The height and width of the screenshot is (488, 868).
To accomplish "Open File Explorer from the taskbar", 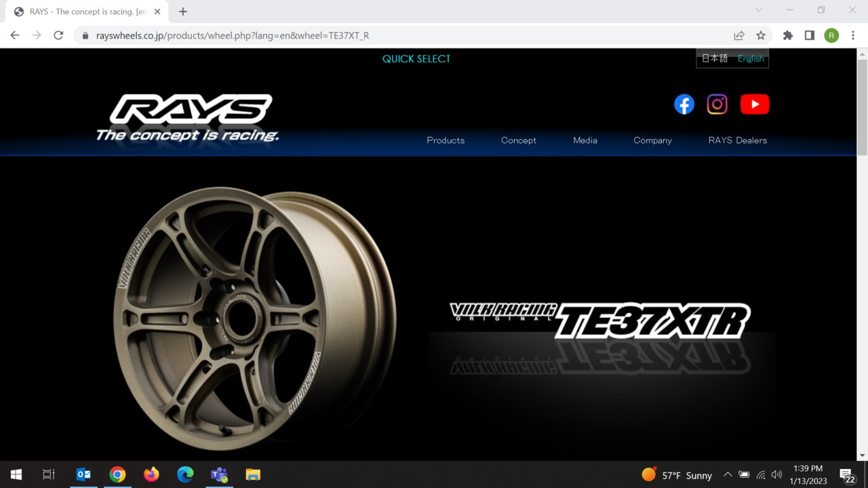I will [x=253, y=474].
